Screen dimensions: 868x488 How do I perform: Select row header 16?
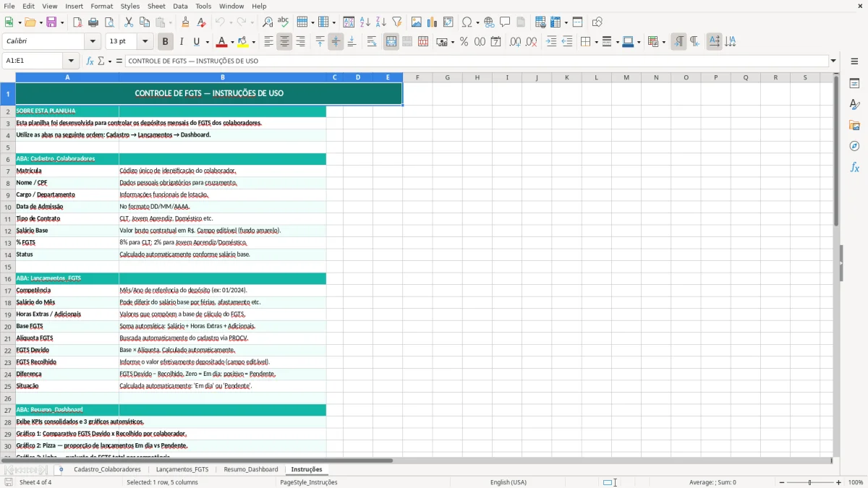[x=8, y=278]
